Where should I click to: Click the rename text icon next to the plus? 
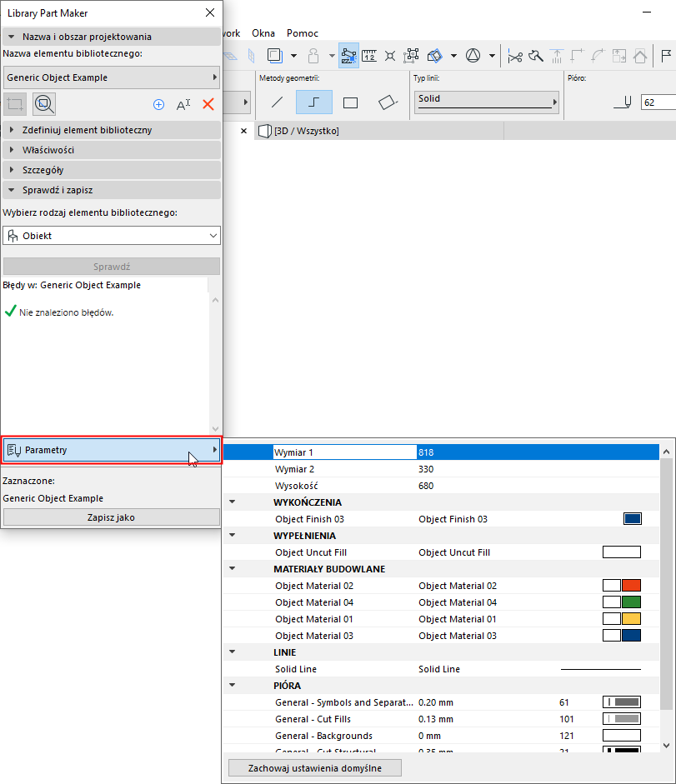[183, 104]
